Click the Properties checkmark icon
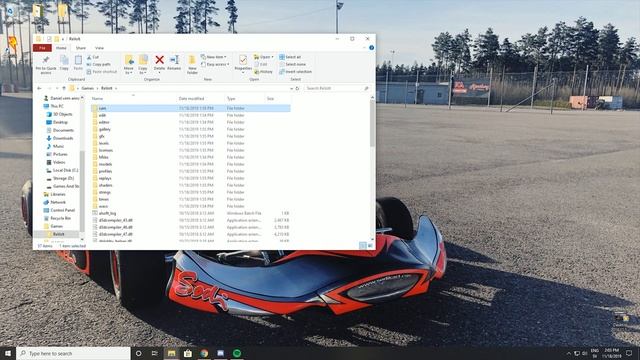The image size is (640, 360). click(x=243, y=60)
